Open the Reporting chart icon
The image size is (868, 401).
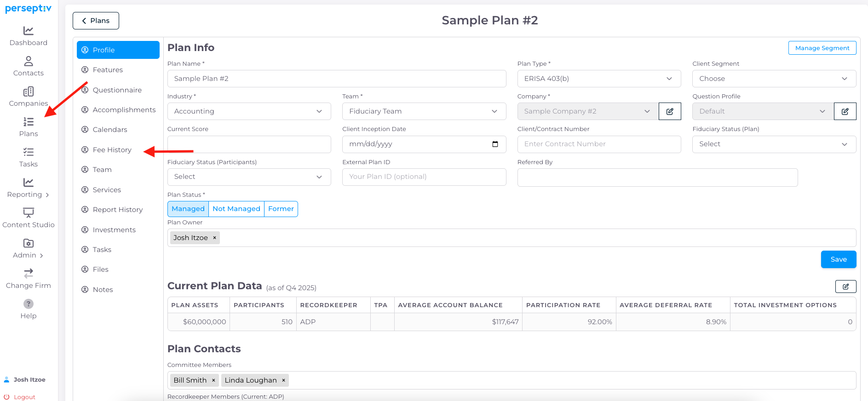[29, 183]
